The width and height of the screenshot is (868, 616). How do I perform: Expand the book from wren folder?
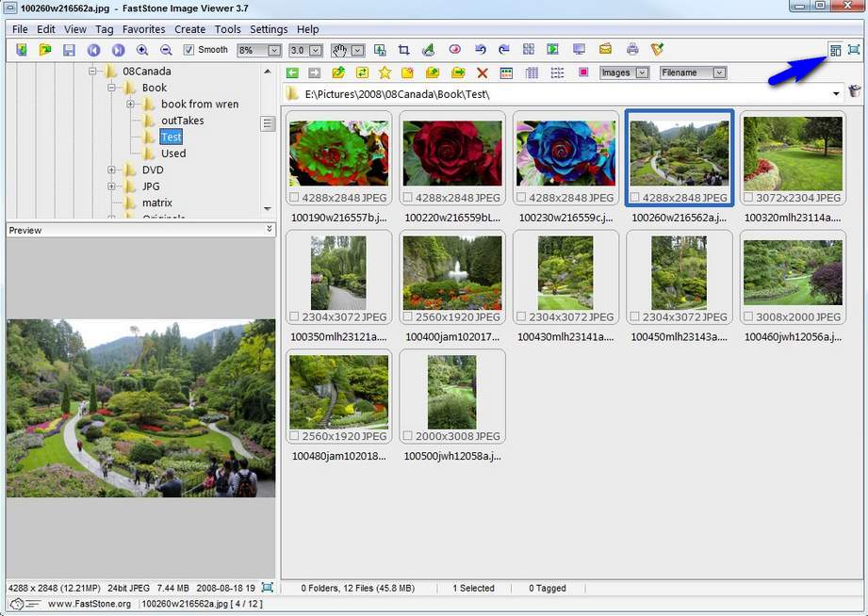[x=130, y=104]
